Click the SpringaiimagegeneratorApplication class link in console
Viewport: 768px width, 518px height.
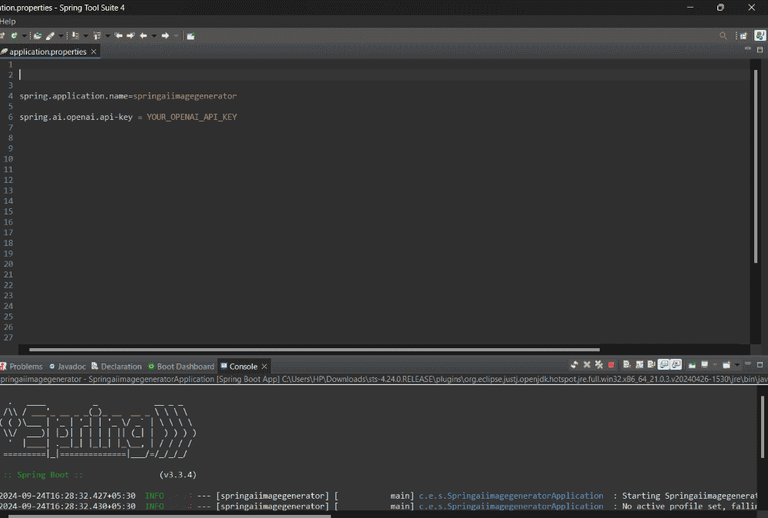(x=525, y=495)
